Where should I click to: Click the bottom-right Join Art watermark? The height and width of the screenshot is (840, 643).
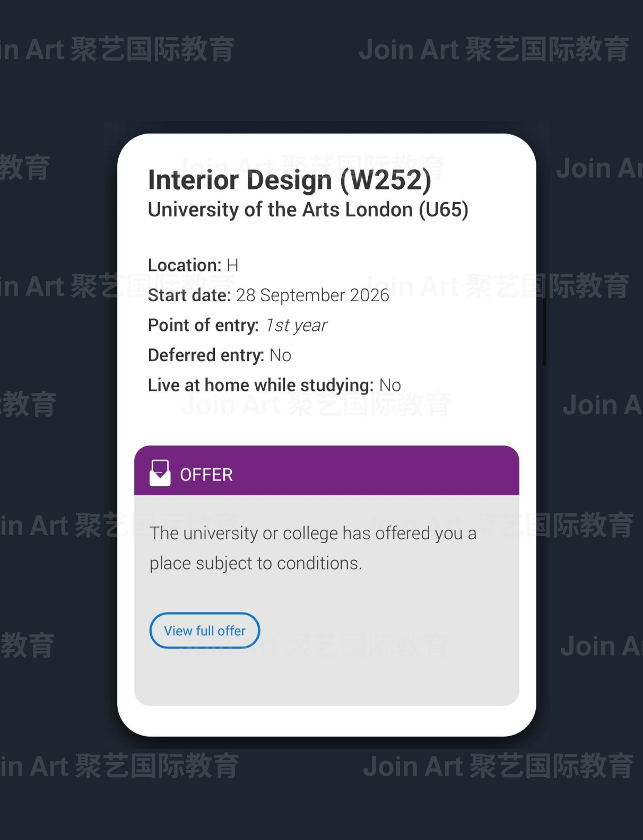498,767
